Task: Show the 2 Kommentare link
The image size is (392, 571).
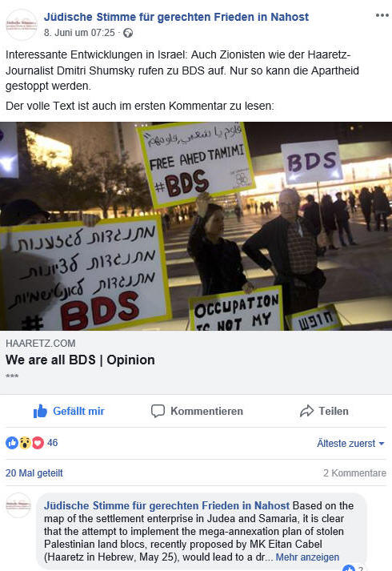Action: (354, 473)
